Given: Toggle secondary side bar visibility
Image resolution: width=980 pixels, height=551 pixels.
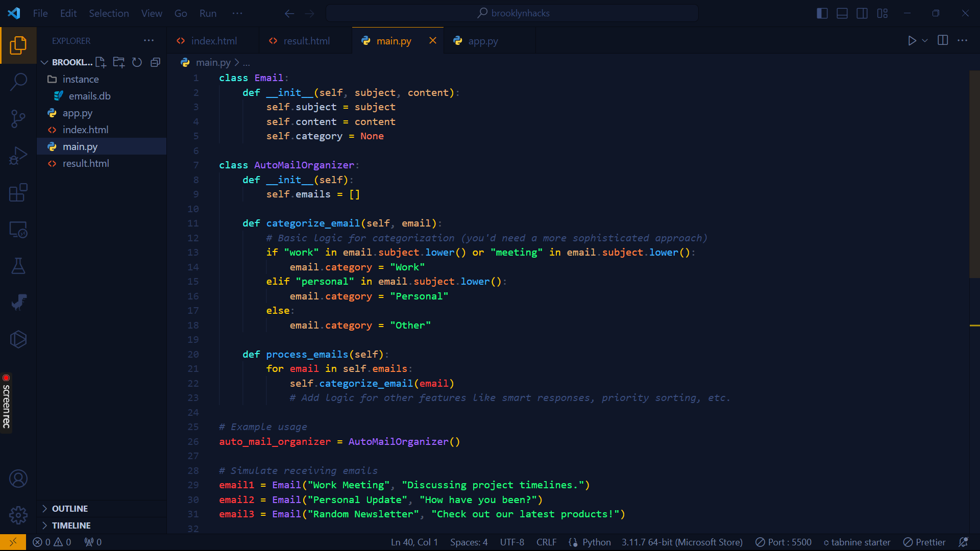Looking at the screenshot, I should tap(862, 13).
